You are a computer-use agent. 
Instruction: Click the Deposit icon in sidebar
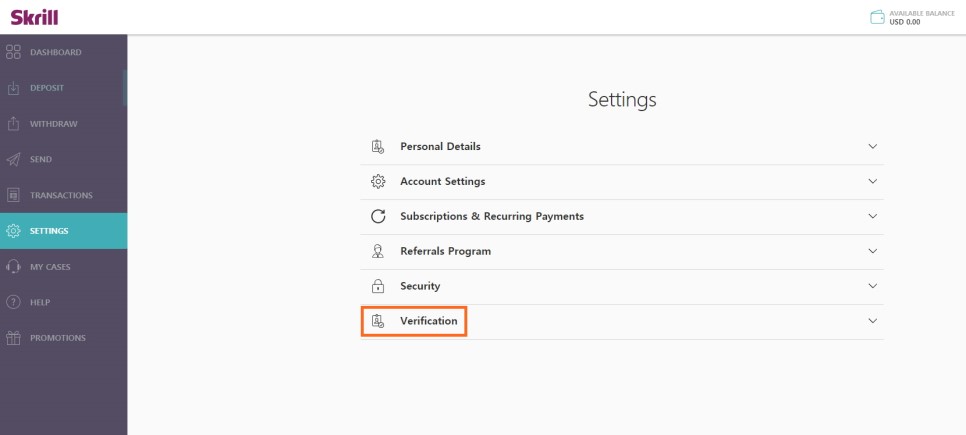tap(14, 88)
